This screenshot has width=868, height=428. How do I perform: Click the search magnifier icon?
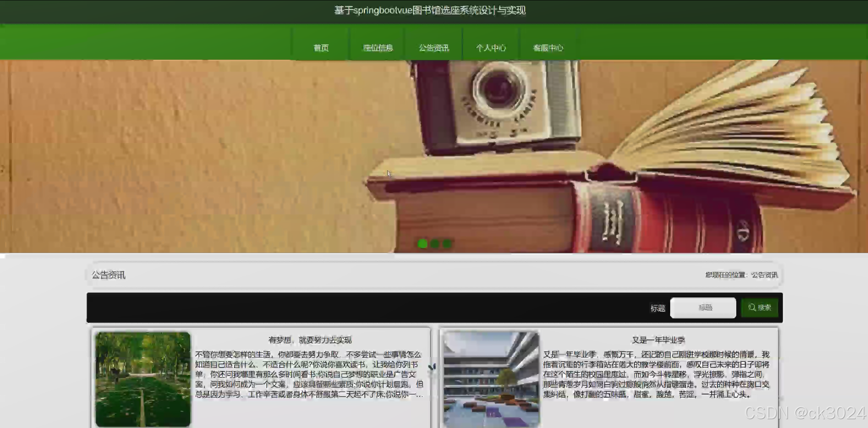(x=752, y=307)
